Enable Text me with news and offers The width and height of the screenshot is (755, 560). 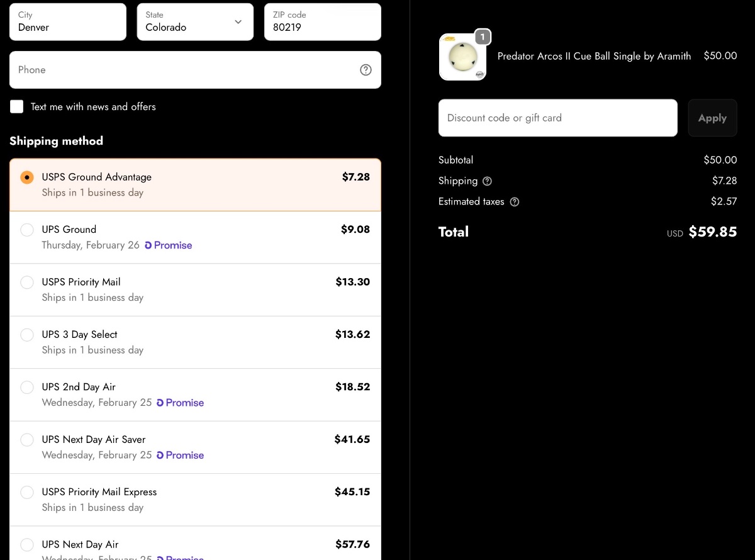(x=17, y=107)
